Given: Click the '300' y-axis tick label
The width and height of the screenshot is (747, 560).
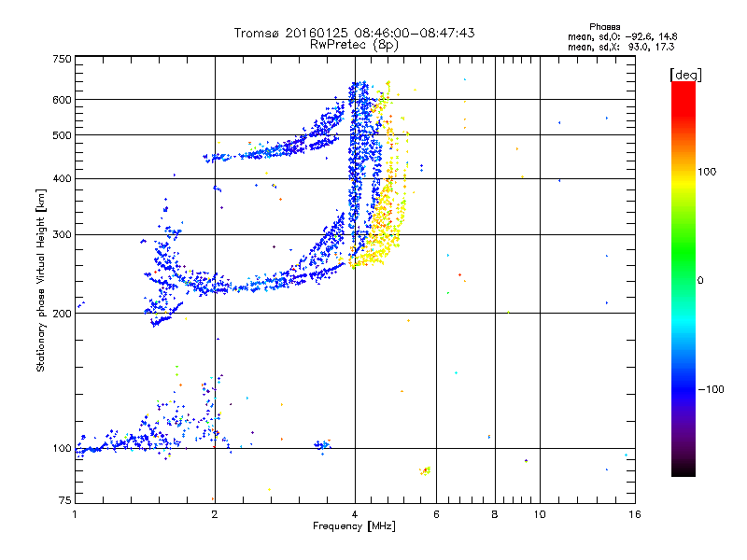Looking at the screenshot, I should (x=62, y=234).
